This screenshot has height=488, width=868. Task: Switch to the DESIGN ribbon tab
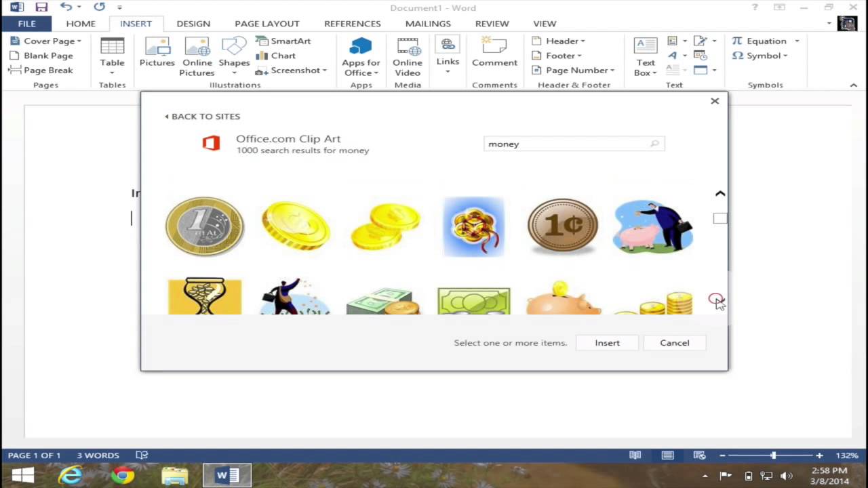pos(193,24)
